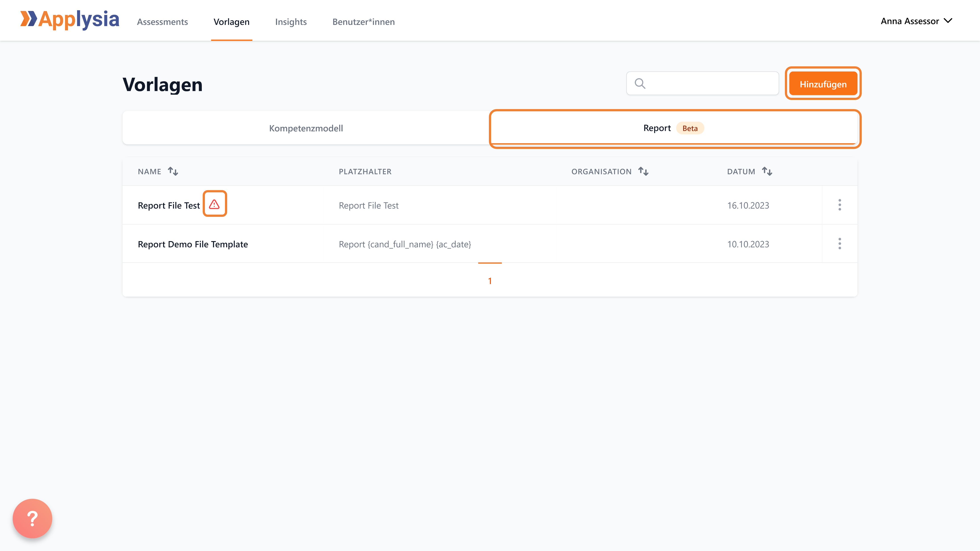
Task: Open the three-dot menu for Report Demo File Template
Action: [840, 244]
